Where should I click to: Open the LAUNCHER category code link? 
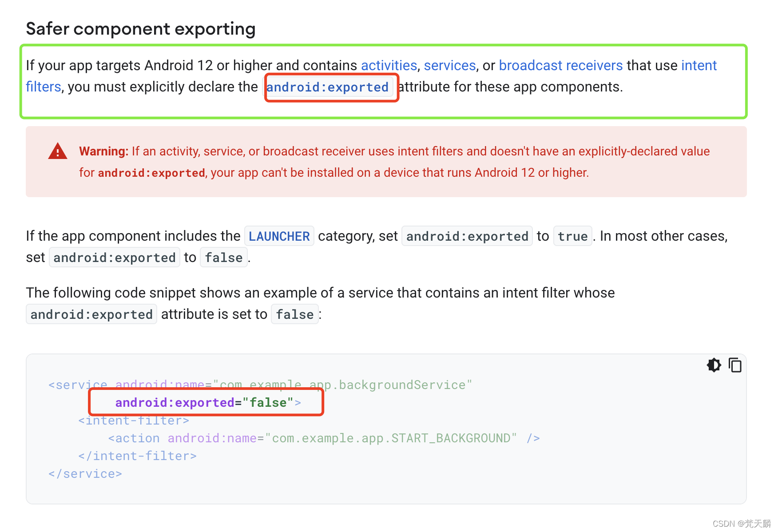click(279, 236)
